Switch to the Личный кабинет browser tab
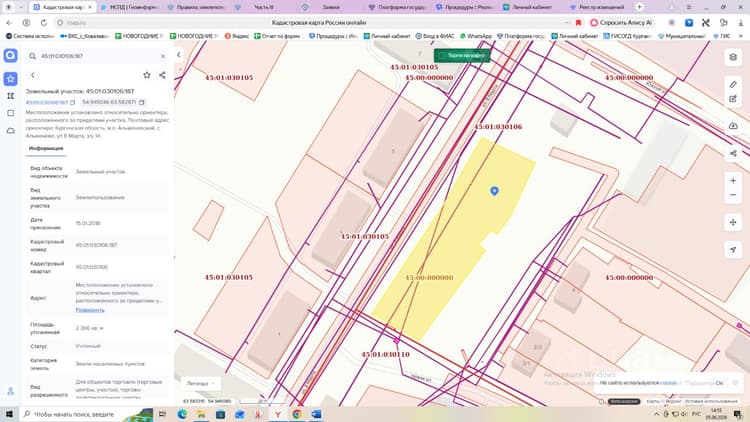 coord(527,7)
